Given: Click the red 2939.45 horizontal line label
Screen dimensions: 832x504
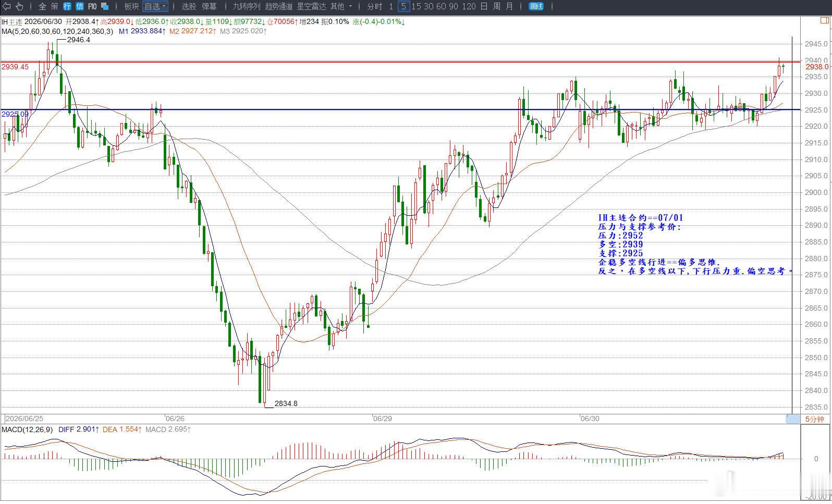Looking at the screenshot, I should pyautogui.click(x=15, y=67).
